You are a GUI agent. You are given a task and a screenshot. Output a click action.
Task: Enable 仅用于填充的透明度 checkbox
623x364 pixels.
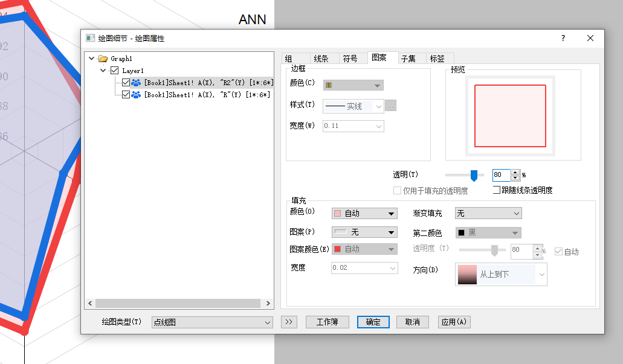pyautogui.click(x=397, y=191)
